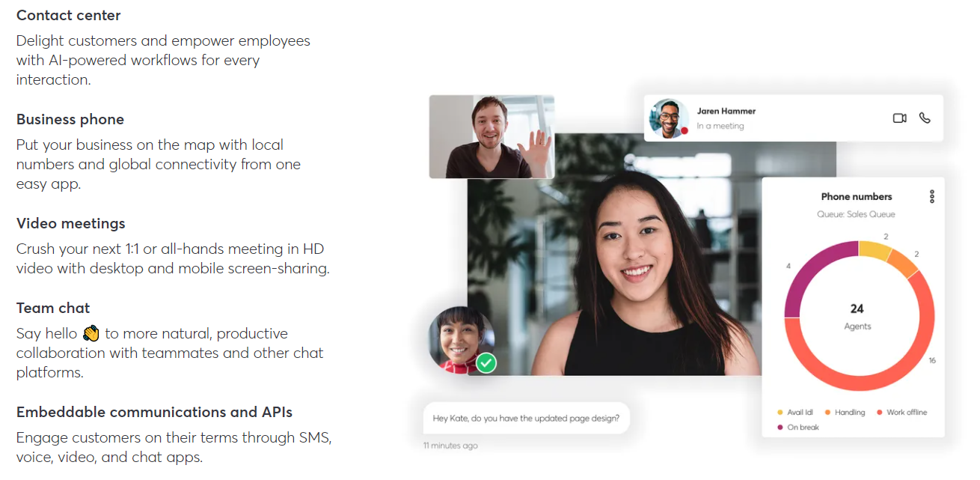Select the Contact center heading
Screen dimensions: 980x480
point(69,15)
